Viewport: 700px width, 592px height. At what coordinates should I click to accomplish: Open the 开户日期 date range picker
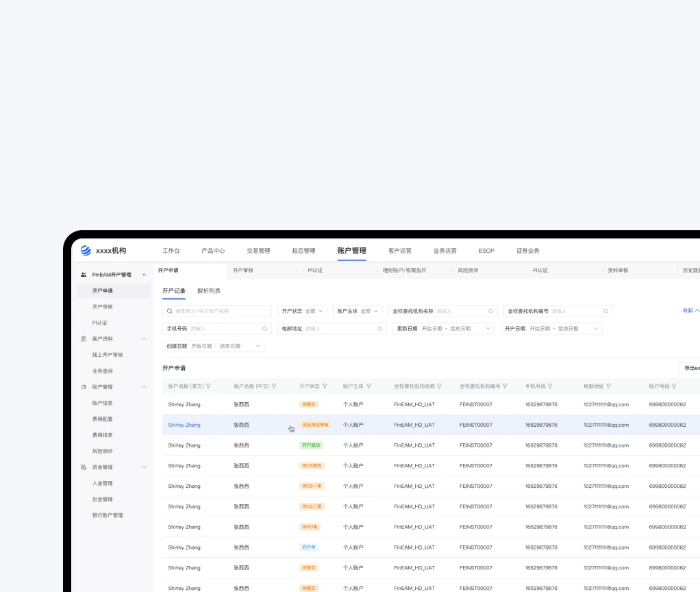click(551, 329)
